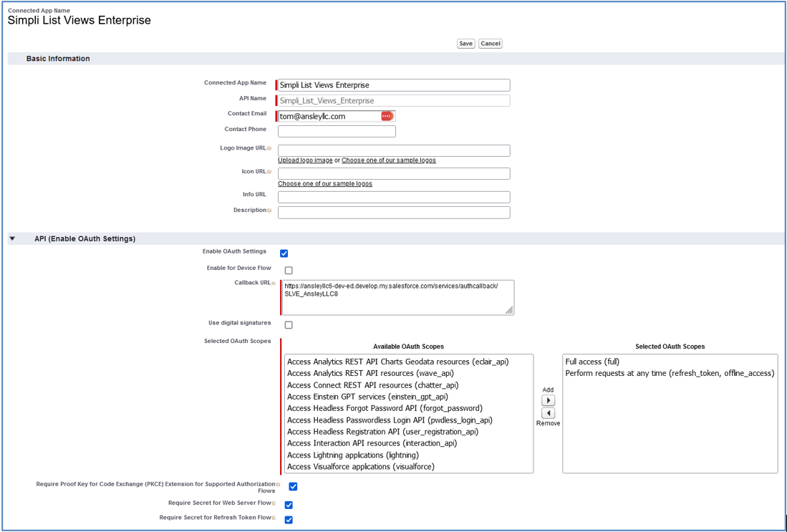Open the Upload logo image link

(x=305, y=160)
